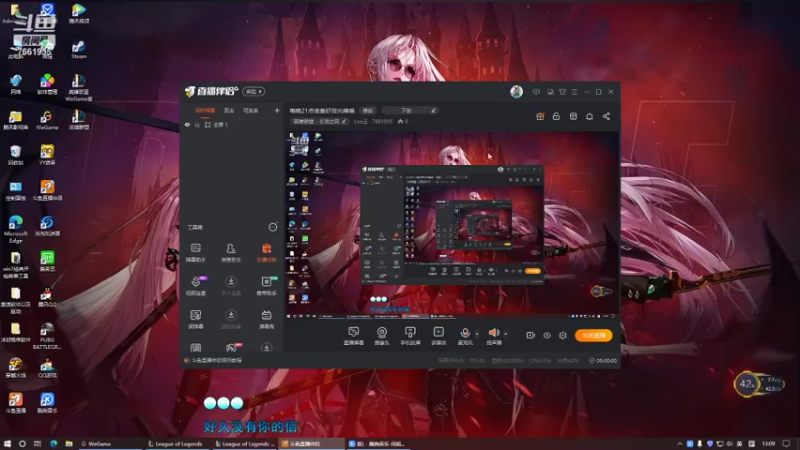Open the multimedia source tool
The height and width of the screenshot is (450, 800).
pos(438,336)
